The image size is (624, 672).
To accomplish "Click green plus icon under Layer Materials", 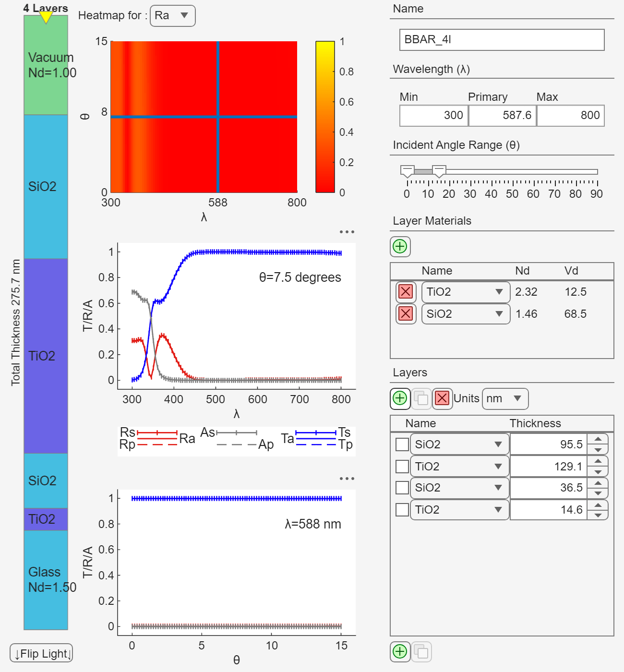I will [400, 246].
